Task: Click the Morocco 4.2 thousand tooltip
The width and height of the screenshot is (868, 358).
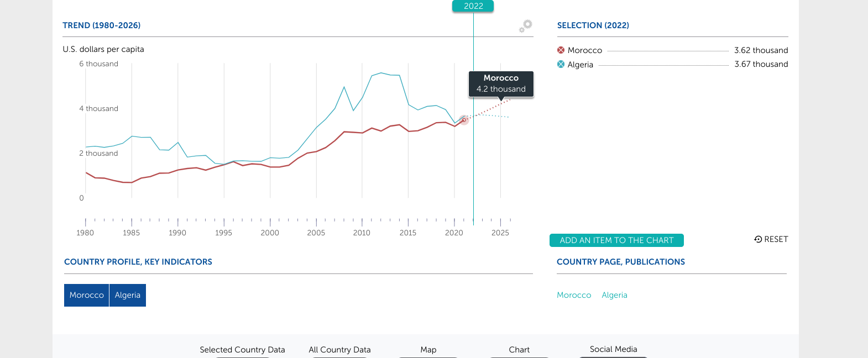Action: (x=501, y=83)
